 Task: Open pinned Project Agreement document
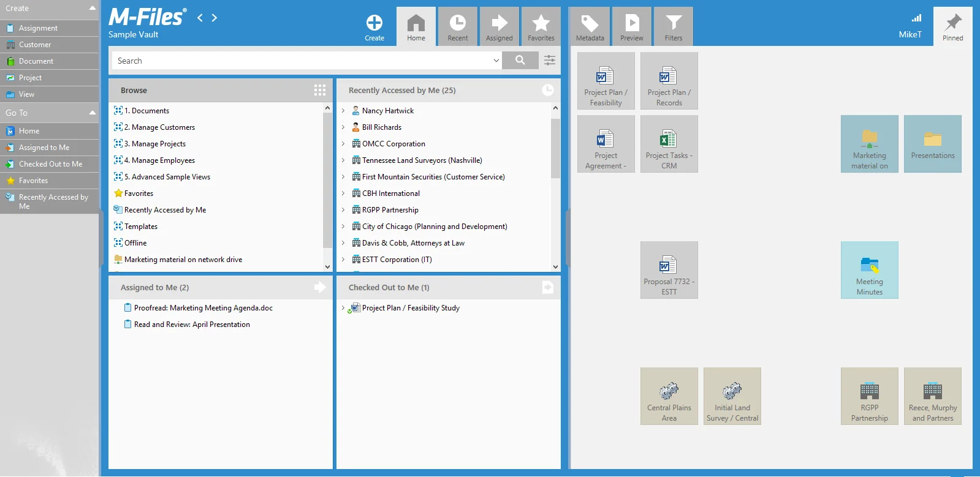606,144
